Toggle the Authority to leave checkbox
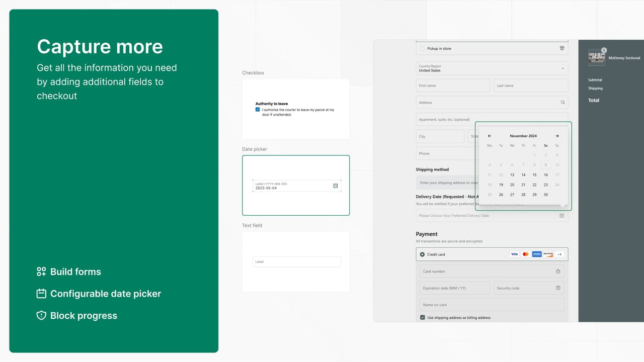 tap(258, 110)
